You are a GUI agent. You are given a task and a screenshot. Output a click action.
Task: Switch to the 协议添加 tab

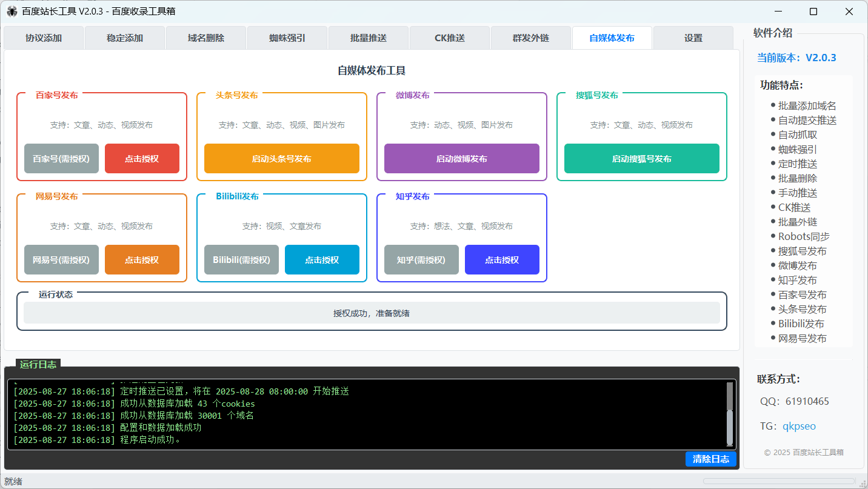coord(44,38)
